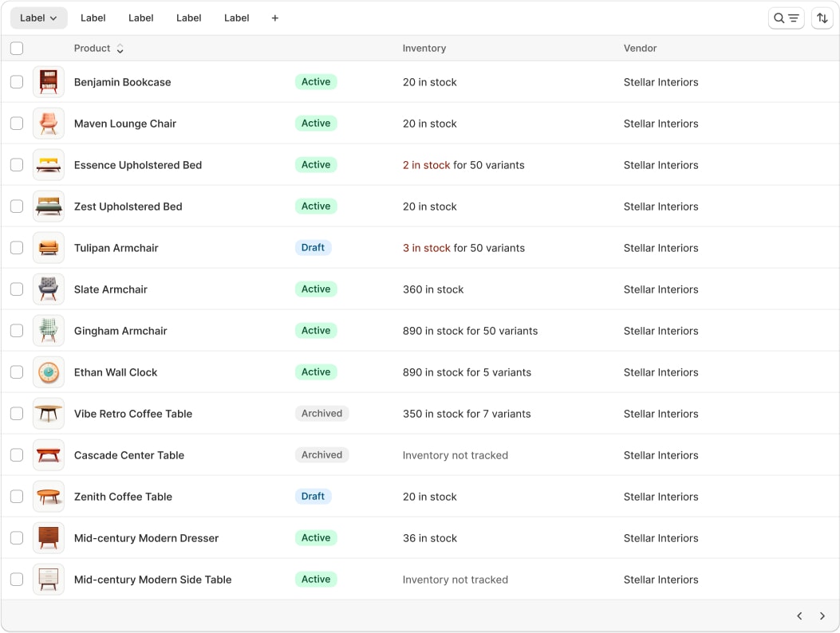Click the Slate Armchair product image

tap(49, 289)
